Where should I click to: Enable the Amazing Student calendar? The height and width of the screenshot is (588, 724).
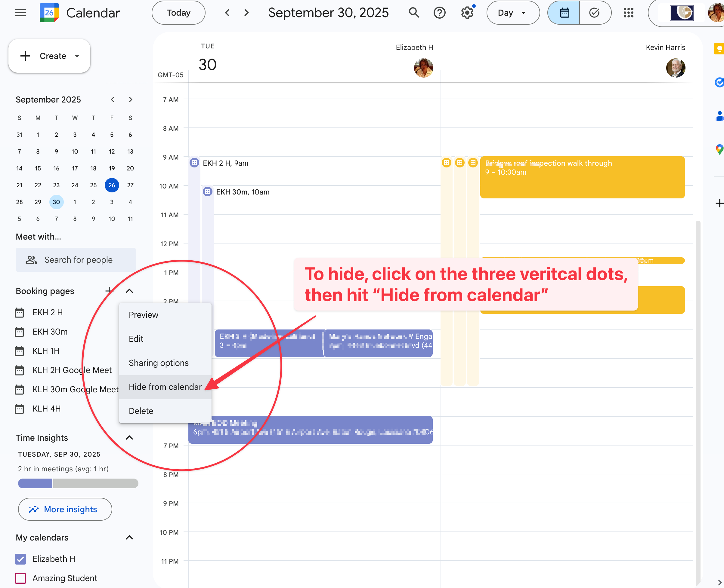click(21, 578)
